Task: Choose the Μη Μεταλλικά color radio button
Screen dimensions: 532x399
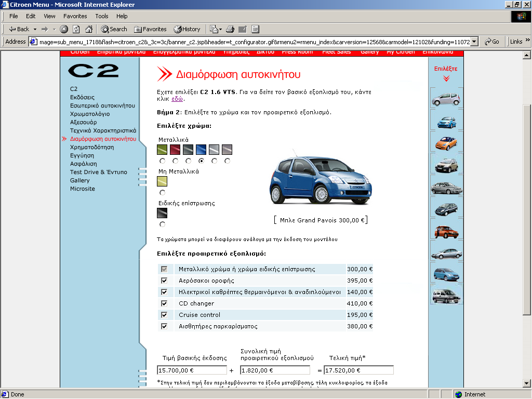Action: (x=162, y=193)
